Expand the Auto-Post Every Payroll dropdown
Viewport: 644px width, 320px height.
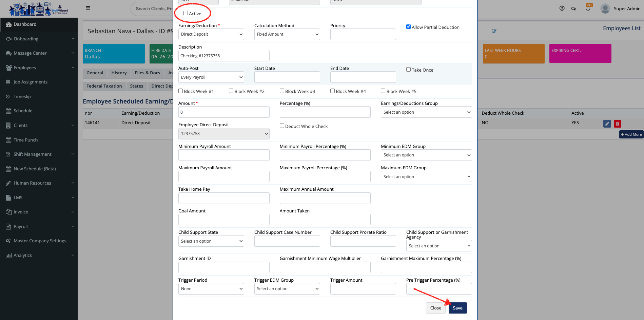[211, 77]
